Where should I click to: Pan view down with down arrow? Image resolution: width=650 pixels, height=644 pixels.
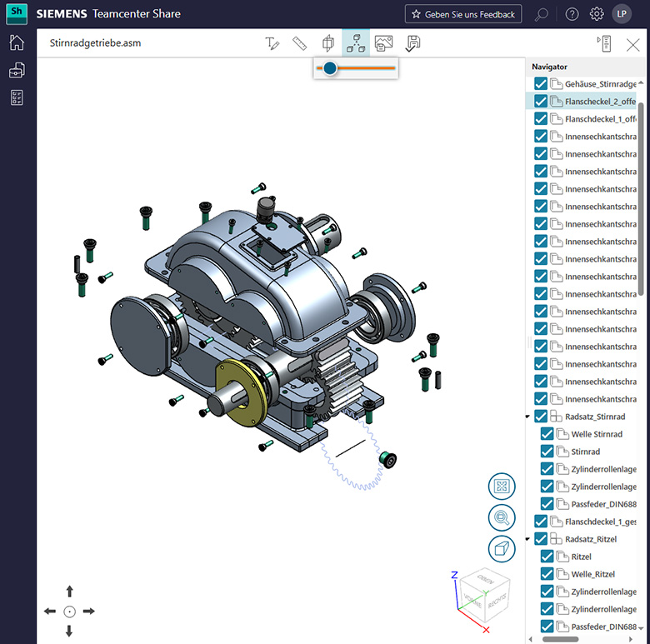click(x=69, y=631)
